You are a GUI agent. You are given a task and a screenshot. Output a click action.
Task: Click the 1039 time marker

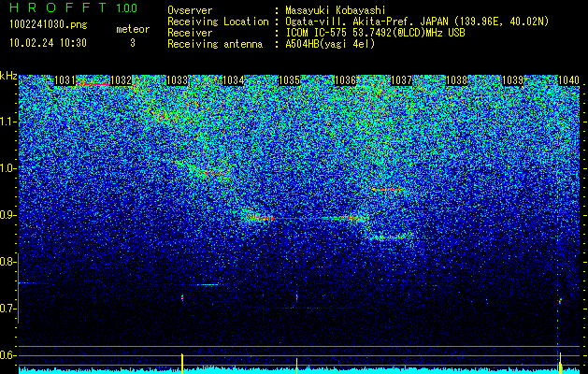click(x=512, y=80)
